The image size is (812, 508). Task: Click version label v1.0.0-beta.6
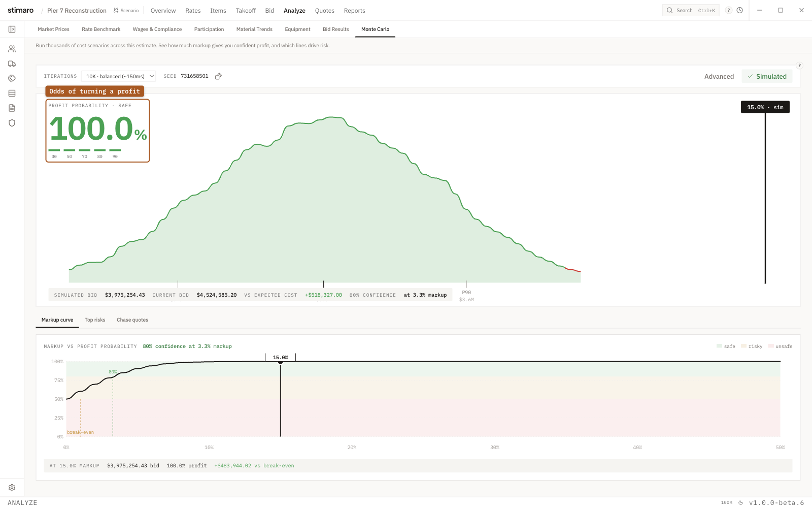click(776, 503)
